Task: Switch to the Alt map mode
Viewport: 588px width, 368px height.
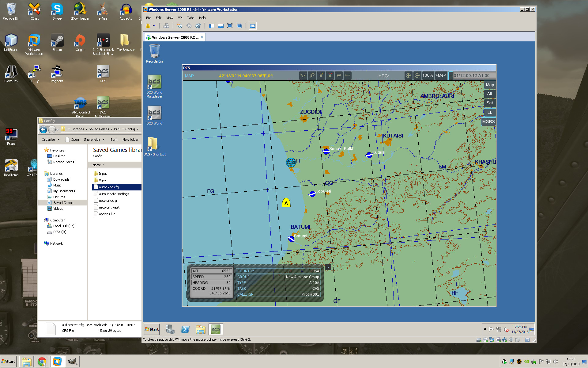Action: pos(490,94)
